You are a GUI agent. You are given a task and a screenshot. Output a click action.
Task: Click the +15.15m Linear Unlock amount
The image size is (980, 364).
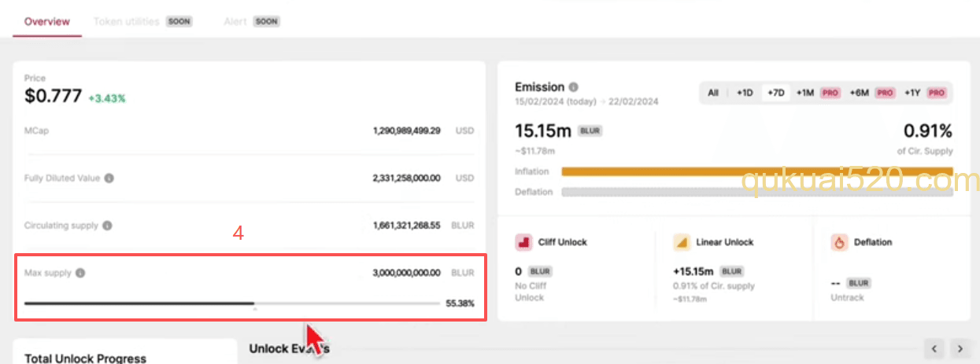694,271
